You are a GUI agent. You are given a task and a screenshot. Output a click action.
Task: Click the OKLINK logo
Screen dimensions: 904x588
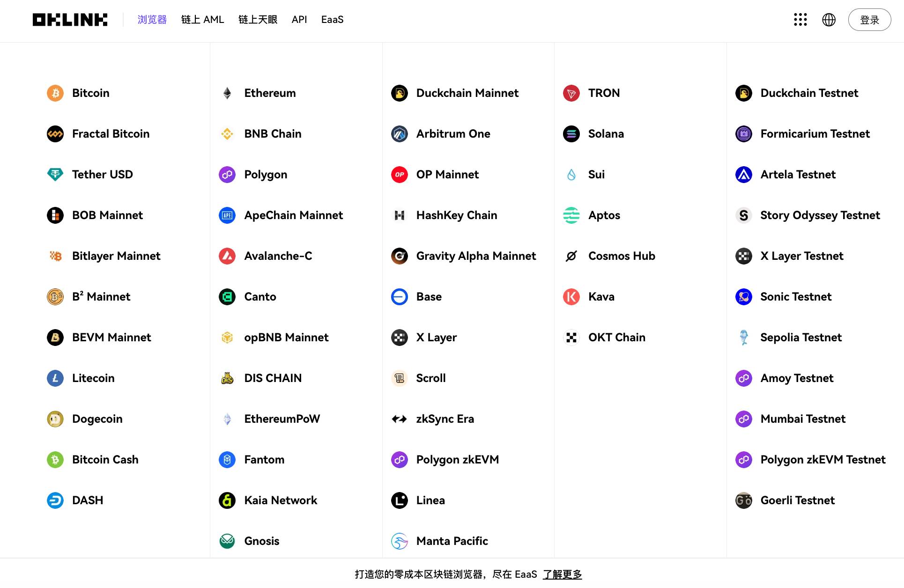[70, 20]
